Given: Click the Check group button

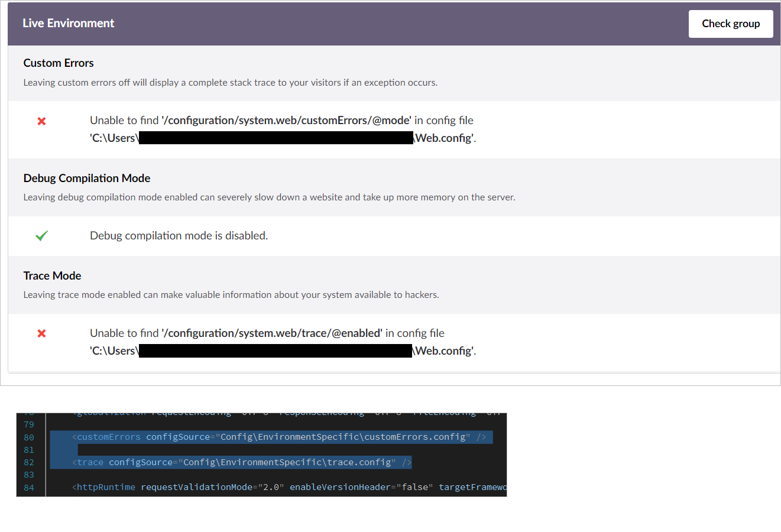Looking at the screenshot, I should click(731, 24).
